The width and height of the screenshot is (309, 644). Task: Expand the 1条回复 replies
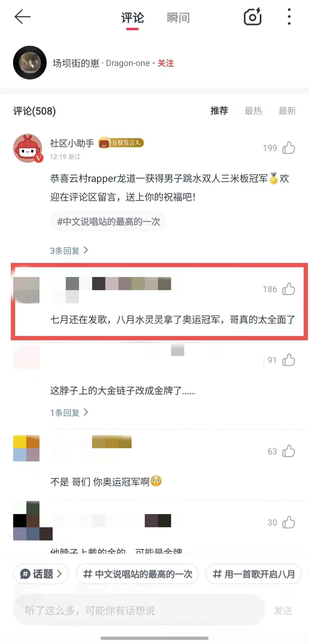point(69,413)
